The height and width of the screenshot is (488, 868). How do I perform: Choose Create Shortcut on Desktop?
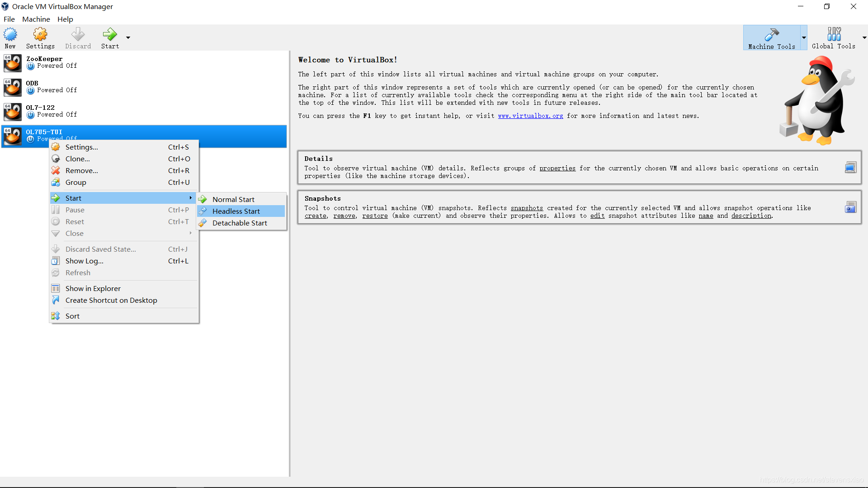124,300
